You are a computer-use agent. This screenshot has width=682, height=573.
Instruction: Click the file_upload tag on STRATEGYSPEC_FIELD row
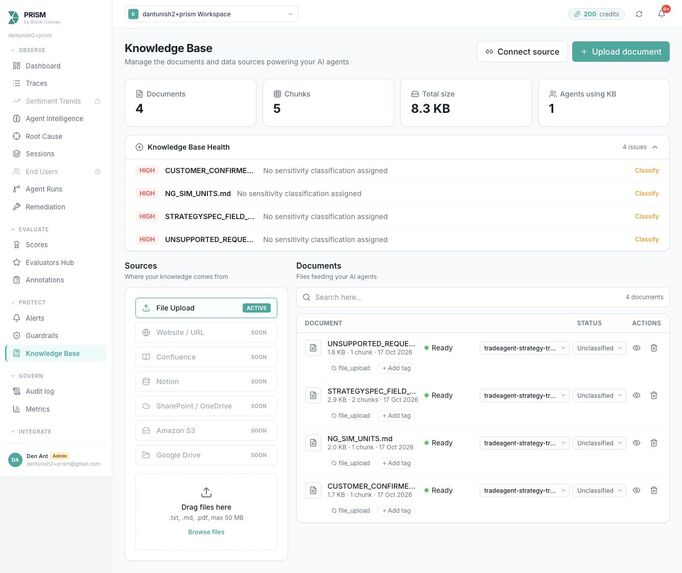(x=351, y=416)
